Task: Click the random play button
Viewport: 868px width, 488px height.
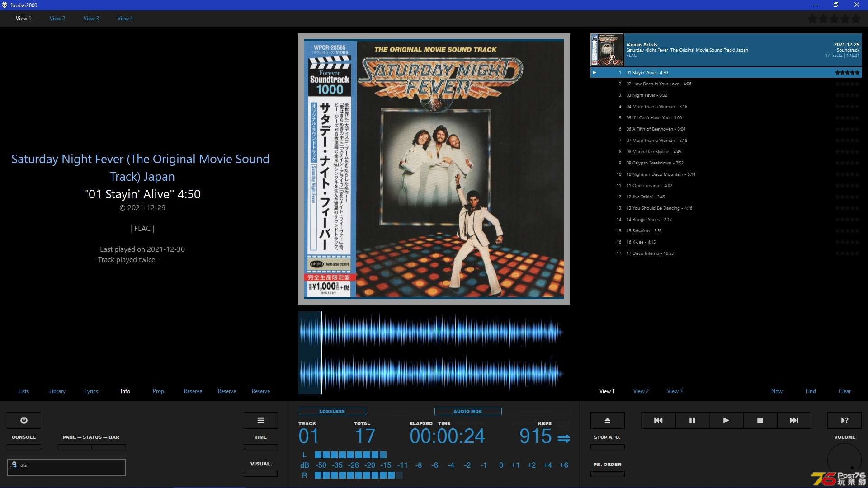Action: (x=844, y=420)
